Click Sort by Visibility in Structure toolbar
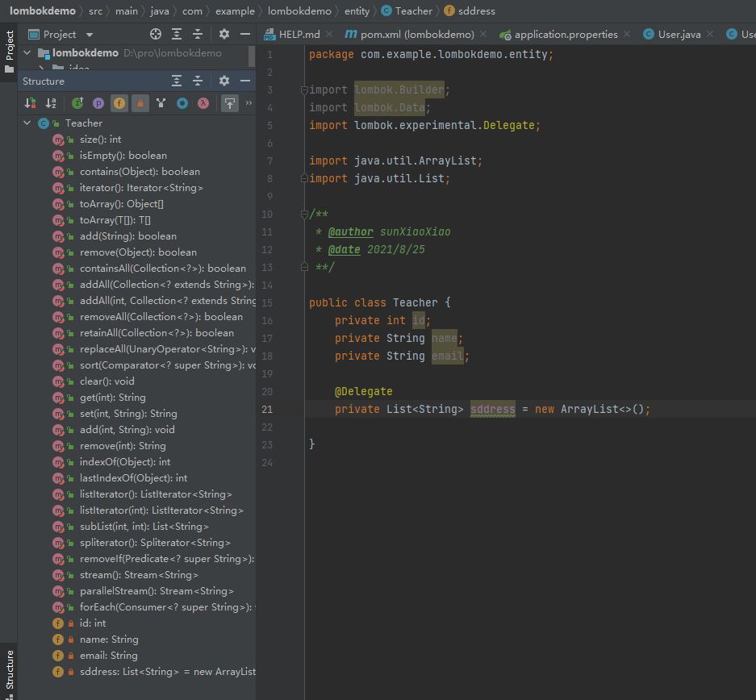The height and width of the screenshot is (700, 756). click(30, 103)
